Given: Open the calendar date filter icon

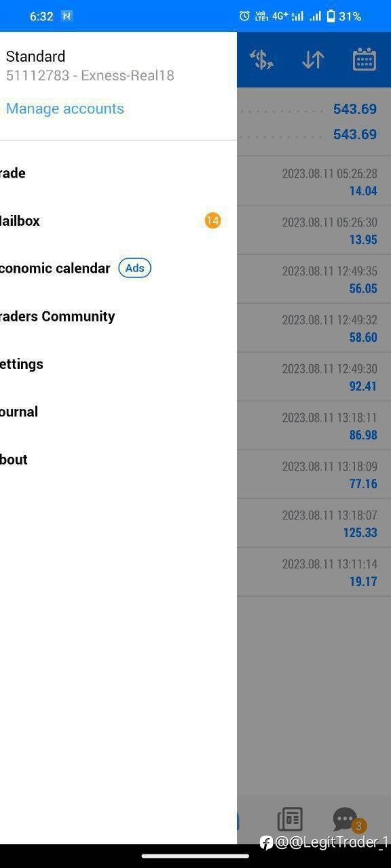Looking at the screenshot, I should pos(365,60).
